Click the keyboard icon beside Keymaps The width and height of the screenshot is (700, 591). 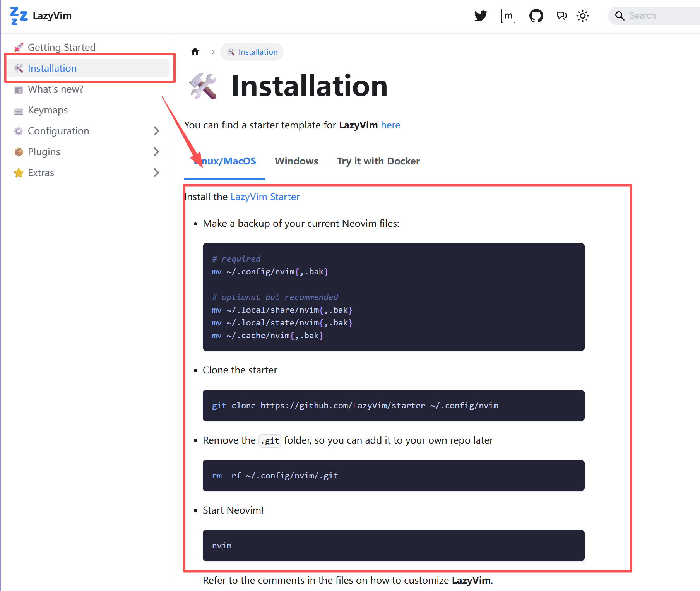click(x=19, y=111)
